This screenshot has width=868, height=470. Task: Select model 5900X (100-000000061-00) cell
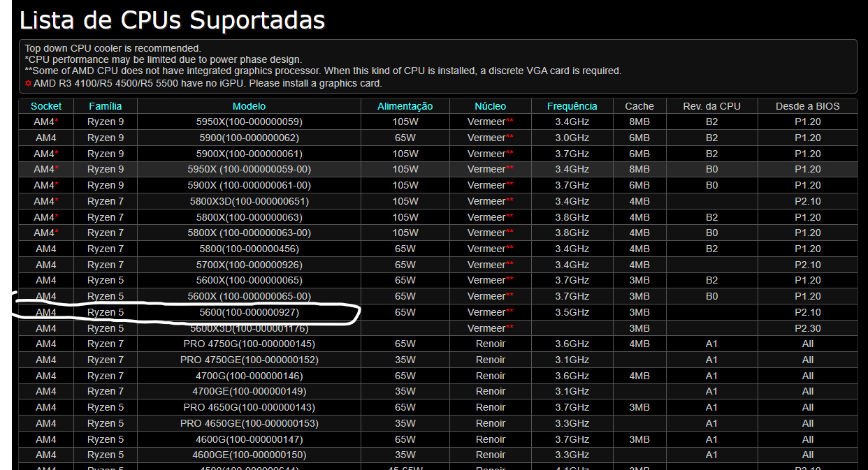click(x=249, y=185)
